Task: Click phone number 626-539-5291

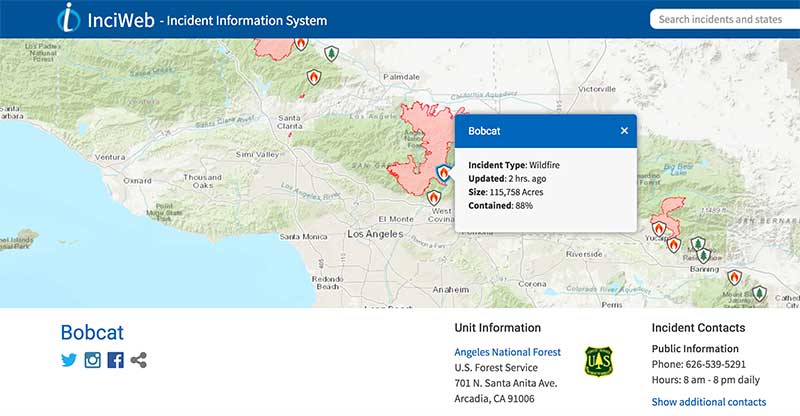Action: click(715, 364)
